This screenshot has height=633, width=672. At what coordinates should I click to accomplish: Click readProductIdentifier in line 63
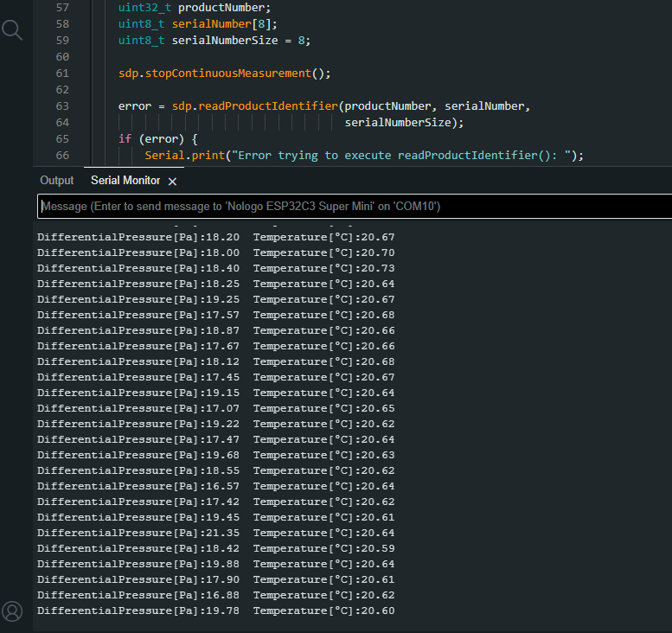tap(268, 106)
